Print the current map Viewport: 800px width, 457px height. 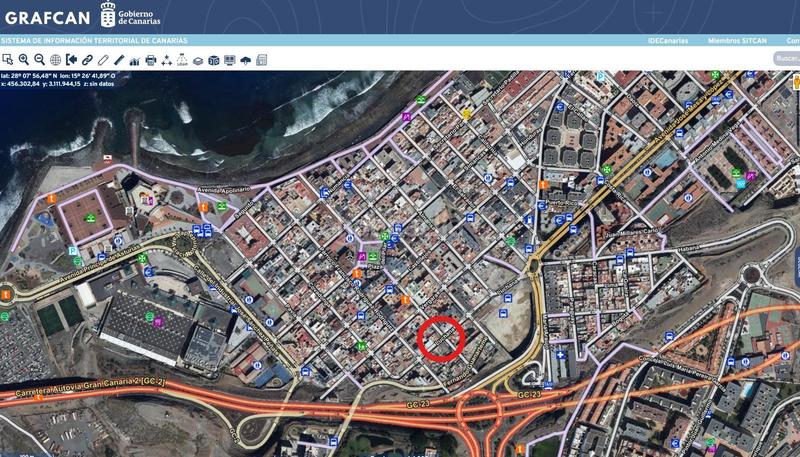(x=151, y=60)
